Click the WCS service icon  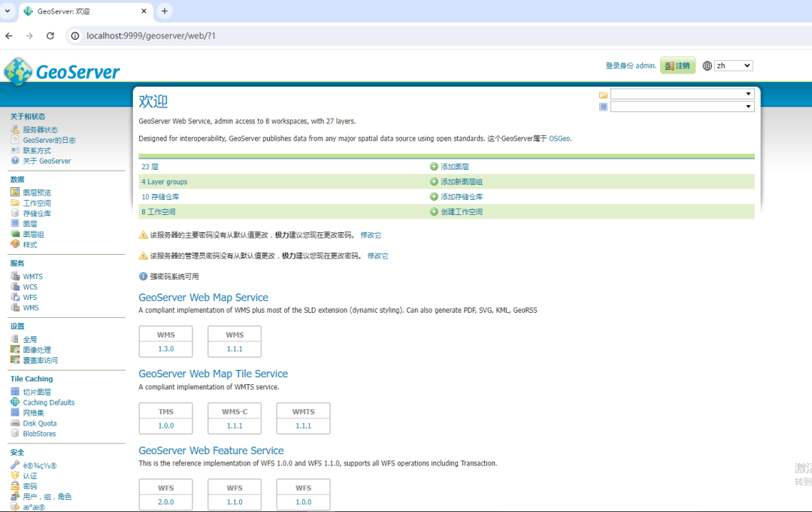coord(15,286)
